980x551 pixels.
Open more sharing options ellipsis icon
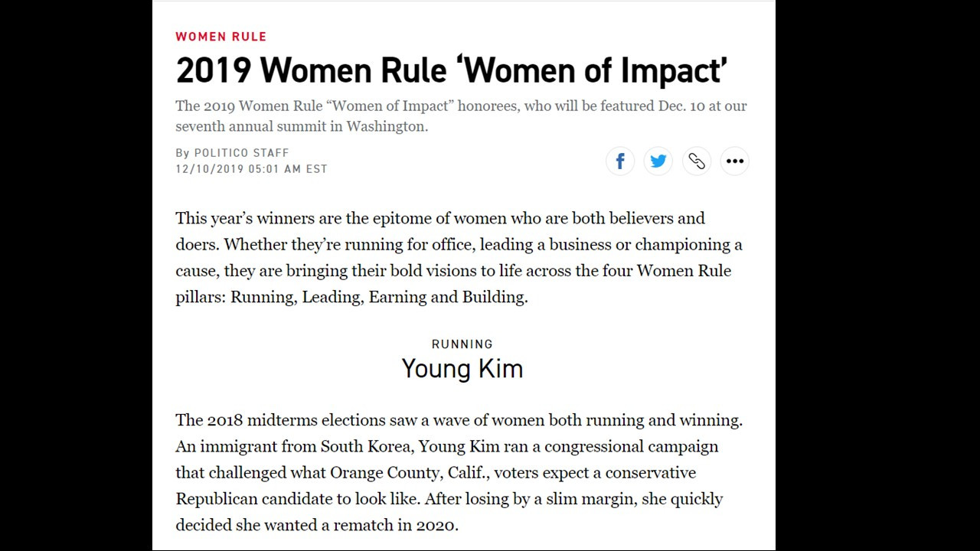pyautogui.click(x=735, y=161)
